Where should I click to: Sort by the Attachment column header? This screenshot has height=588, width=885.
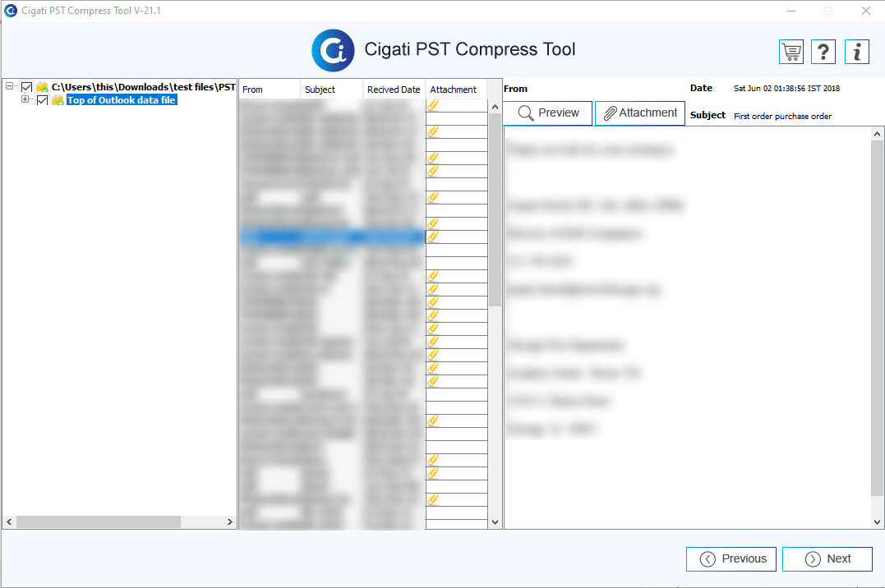(x=456, y=90)
